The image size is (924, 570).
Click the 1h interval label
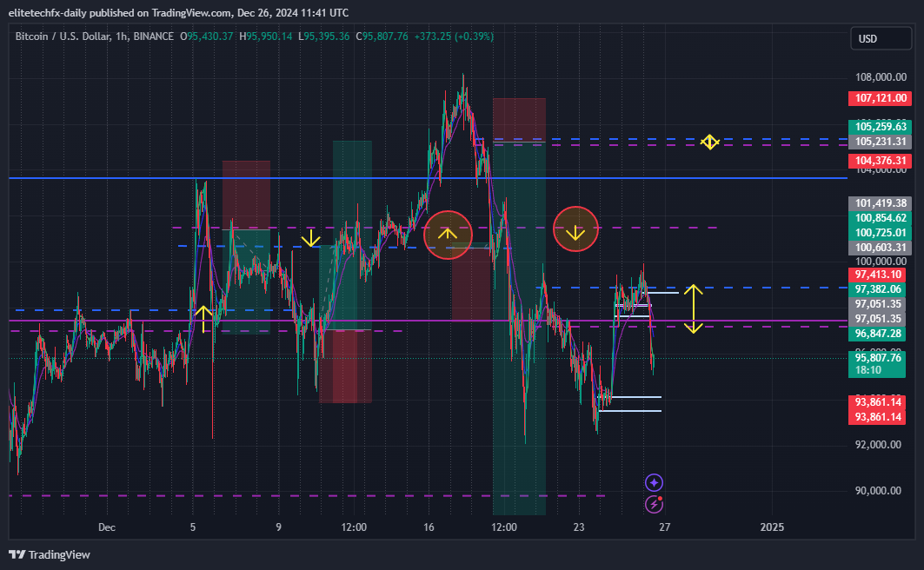click(122, 36)
